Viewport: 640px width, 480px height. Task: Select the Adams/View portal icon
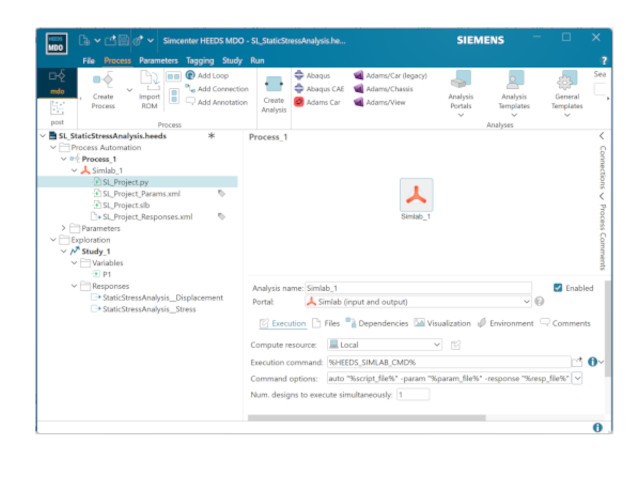click(x=359, y=102)
